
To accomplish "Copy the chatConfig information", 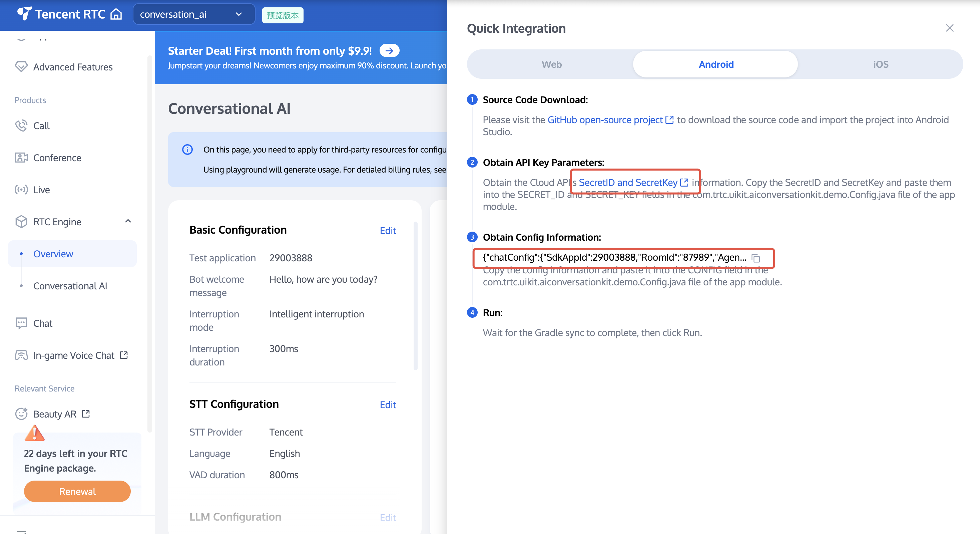I will click(756, 258).
